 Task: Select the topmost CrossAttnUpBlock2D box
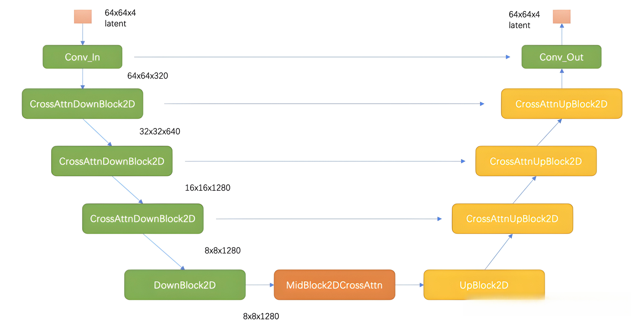click(562, 104)
